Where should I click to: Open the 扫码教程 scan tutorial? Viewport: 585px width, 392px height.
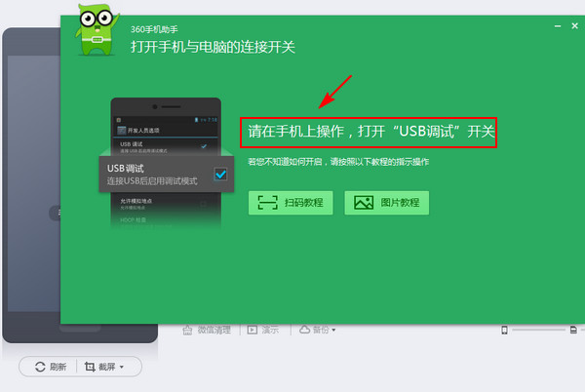[x=291, y=203]
